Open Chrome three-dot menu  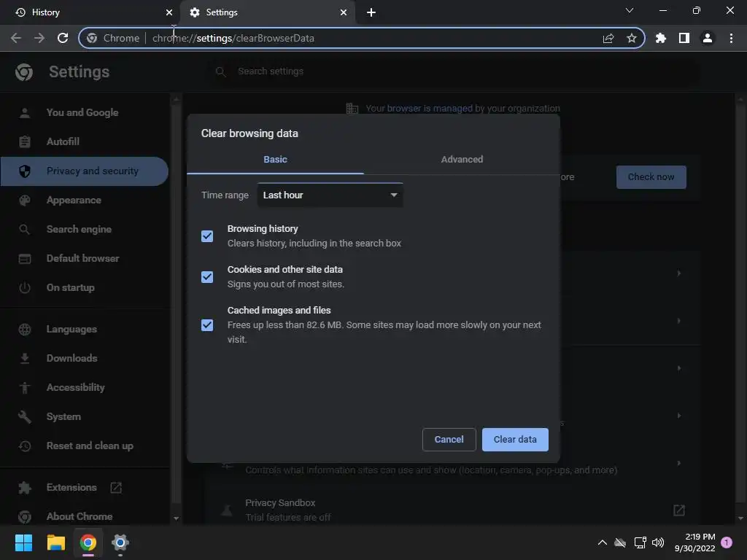click(731, 38)
